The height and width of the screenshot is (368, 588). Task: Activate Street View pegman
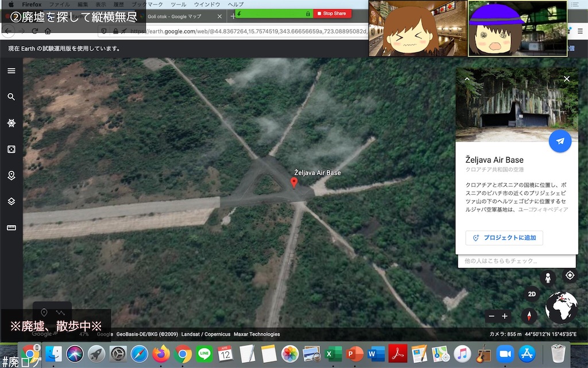548,278
